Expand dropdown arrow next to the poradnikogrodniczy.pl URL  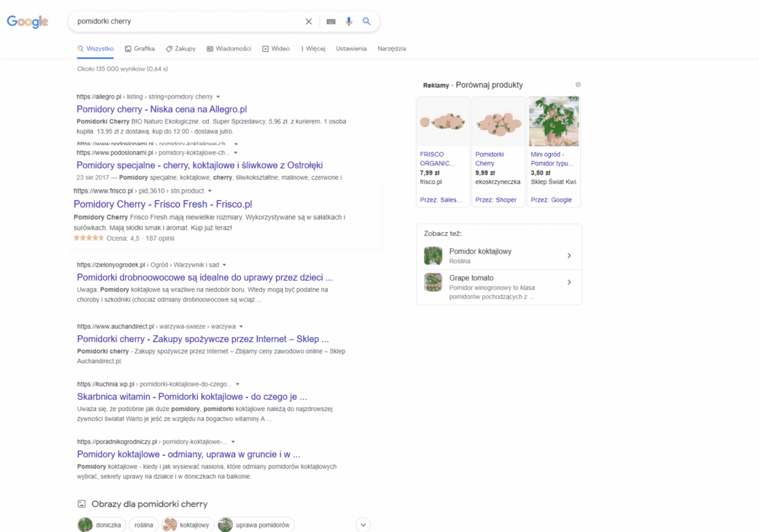(x=233, y=442)
